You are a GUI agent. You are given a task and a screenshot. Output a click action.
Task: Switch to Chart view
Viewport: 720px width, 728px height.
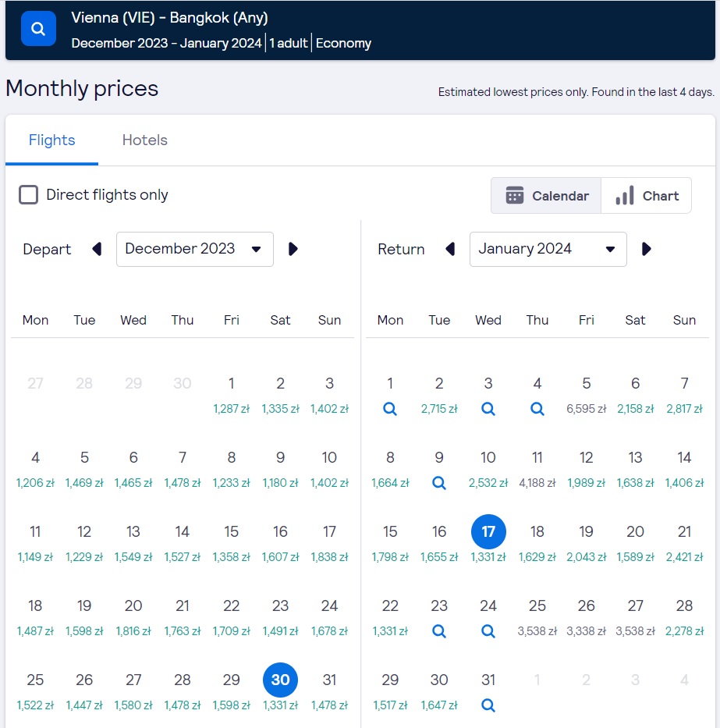click(x=646, y=196)
